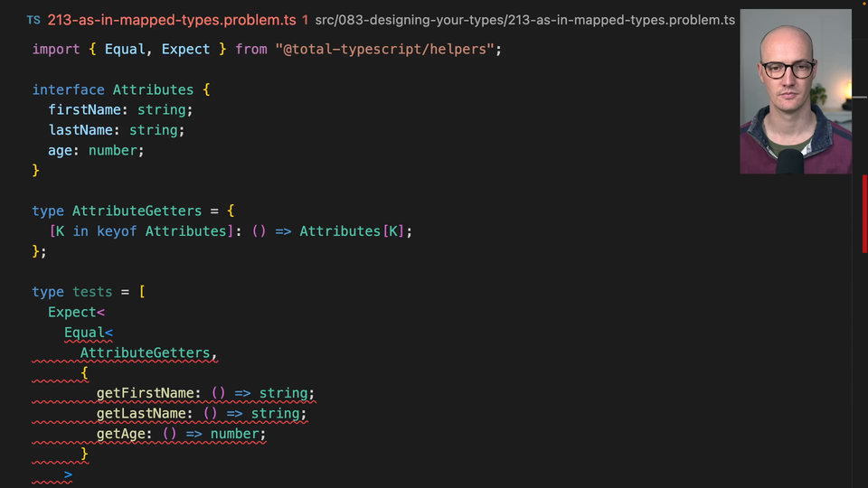Screen dimensions: 868x488
Task: Click the import keyword on the first line
Action: pos(55,49)
